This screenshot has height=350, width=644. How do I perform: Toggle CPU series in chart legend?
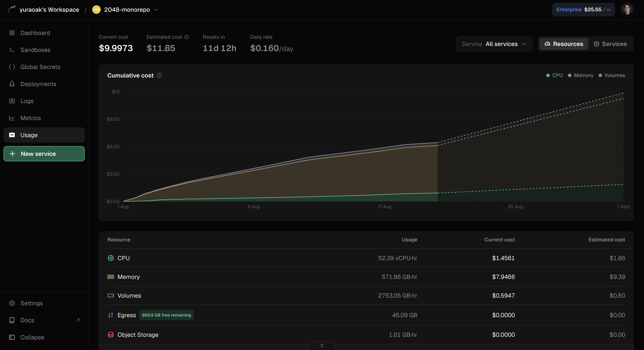coord(554,75)
